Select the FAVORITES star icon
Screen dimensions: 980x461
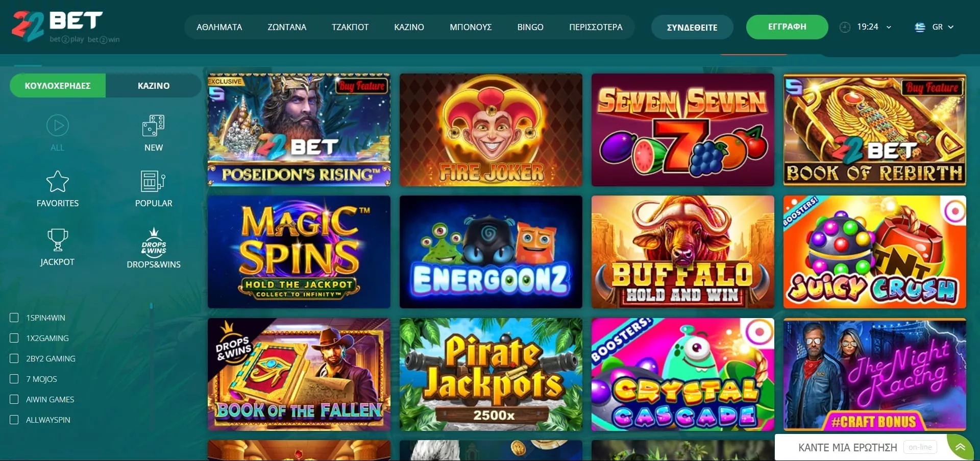[x=58, y=181]
